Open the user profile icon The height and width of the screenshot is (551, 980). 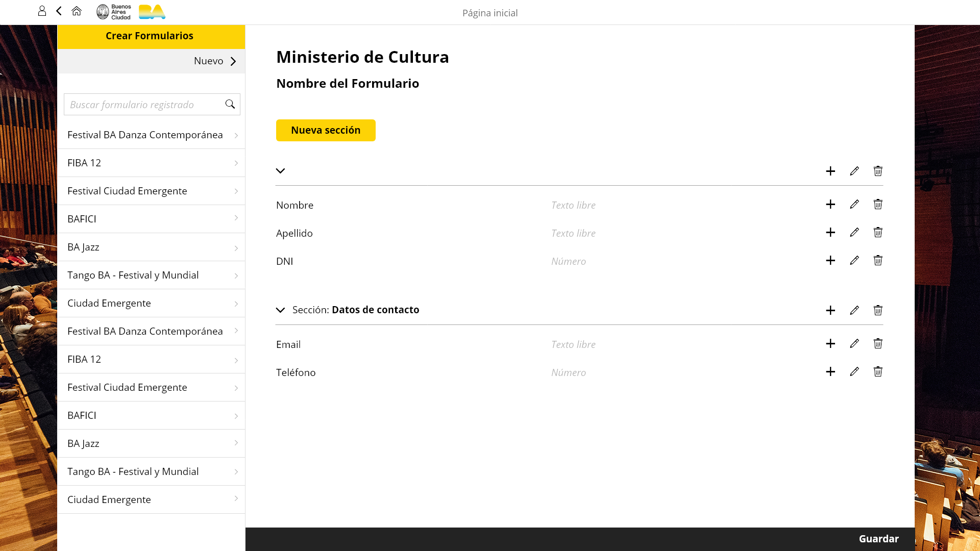tap(42, 11)
